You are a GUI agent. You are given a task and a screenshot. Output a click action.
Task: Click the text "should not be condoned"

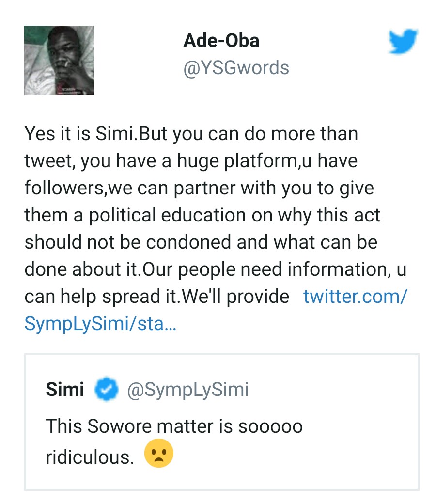coord(123,242)
